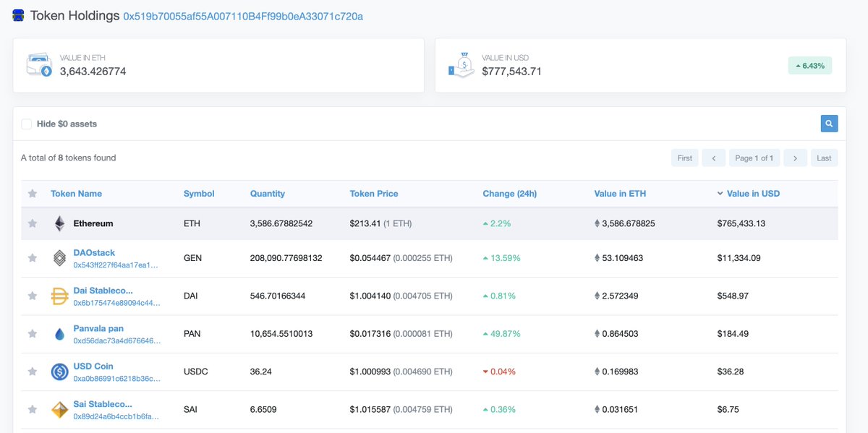Viewport: 868px width, 433px height.
Task: Open Dai contract address 0x6b175474e89094c44...
Action: click(116, 303)
